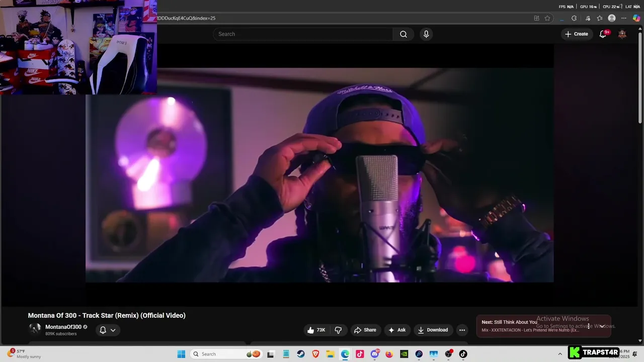Open Favorites list toolbar icon
Viewport: 644px width, 362px height.
pyautogui.click(x=600, y=18)
